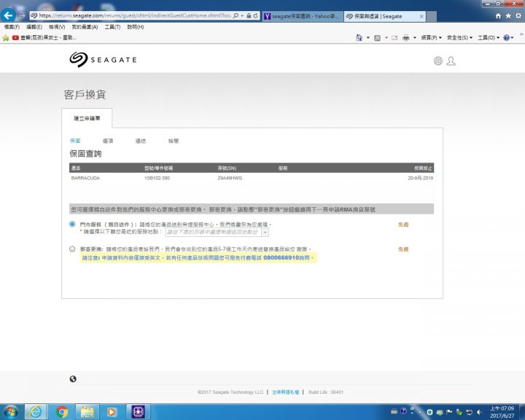
Task: Click the address bar URL field
Action: click(134, 15)
